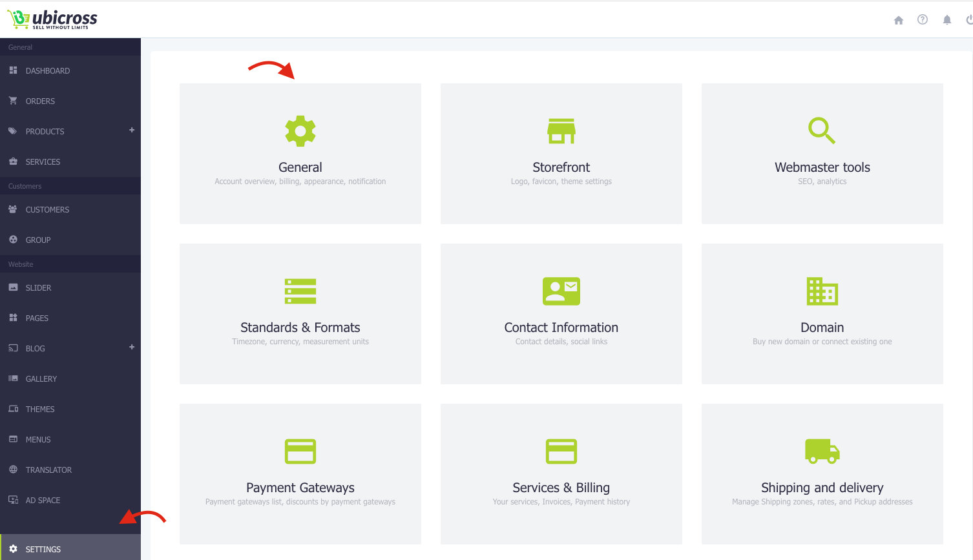
Task: Open ORDERS menu item
Action: click(x=40, y=101)
